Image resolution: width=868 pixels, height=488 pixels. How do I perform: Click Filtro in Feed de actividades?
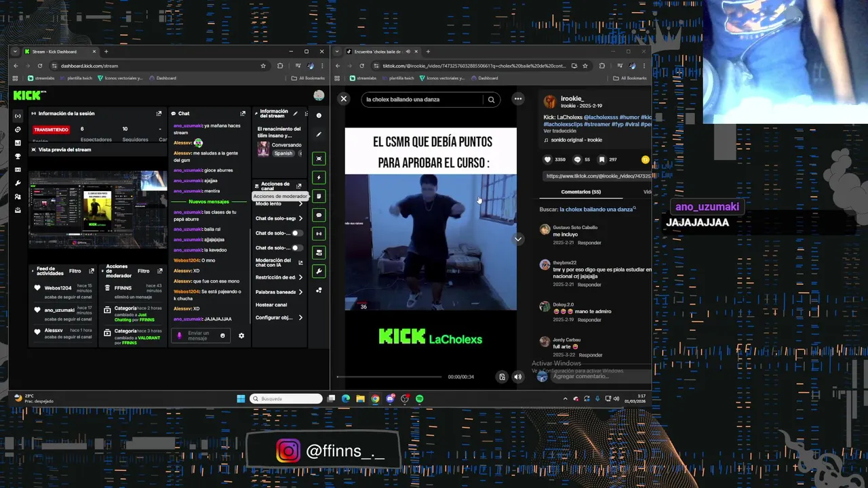75,271
